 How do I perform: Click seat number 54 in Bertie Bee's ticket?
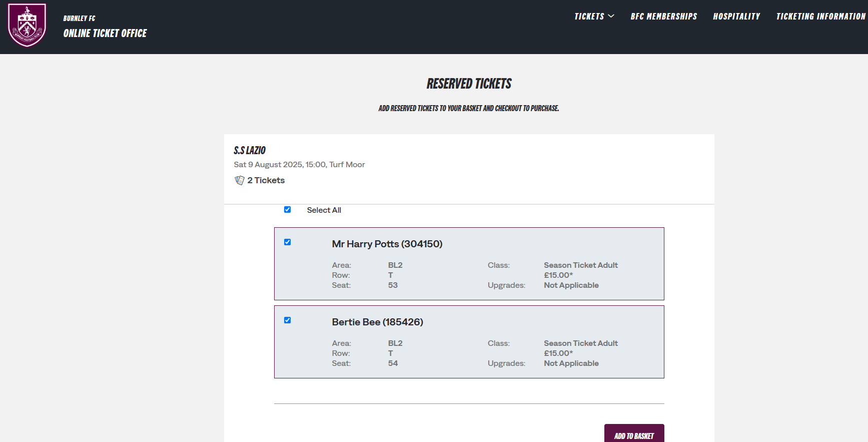393,363
